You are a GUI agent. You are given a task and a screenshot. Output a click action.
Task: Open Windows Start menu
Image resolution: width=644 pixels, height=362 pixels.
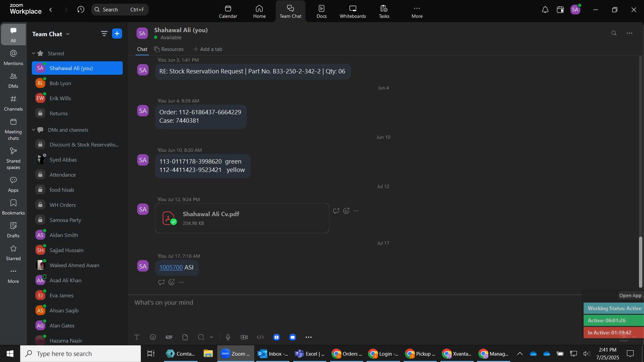tap(10, 354)
